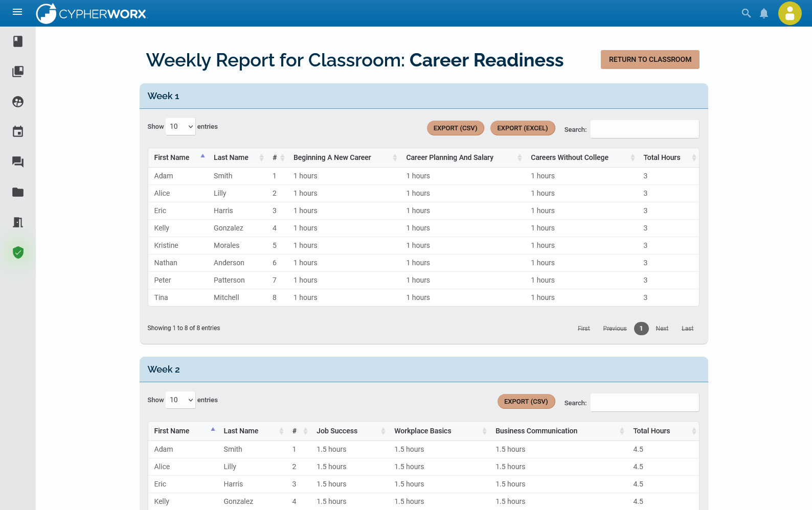Open the calendar sidebar icon
812x510 pixels.
pos(18,132)
